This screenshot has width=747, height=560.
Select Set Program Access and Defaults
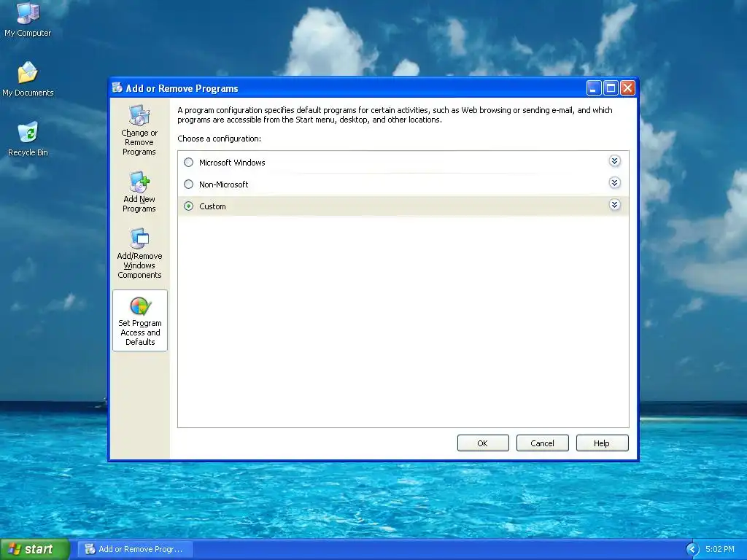140,321
